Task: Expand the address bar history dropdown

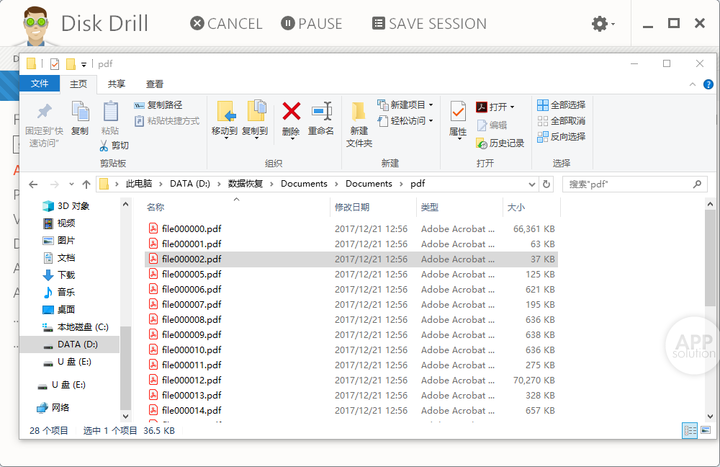Action: [x=532, y=184]
